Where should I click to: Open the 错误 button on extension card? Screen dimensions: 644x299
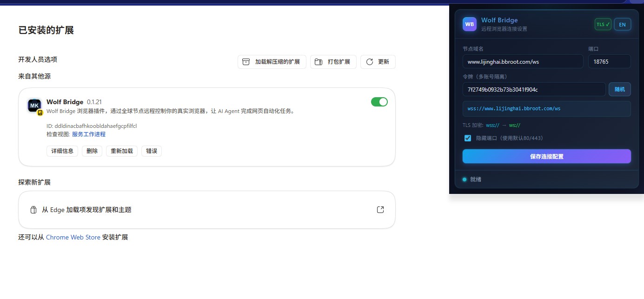pyautogui.click(x=152, y=151)
